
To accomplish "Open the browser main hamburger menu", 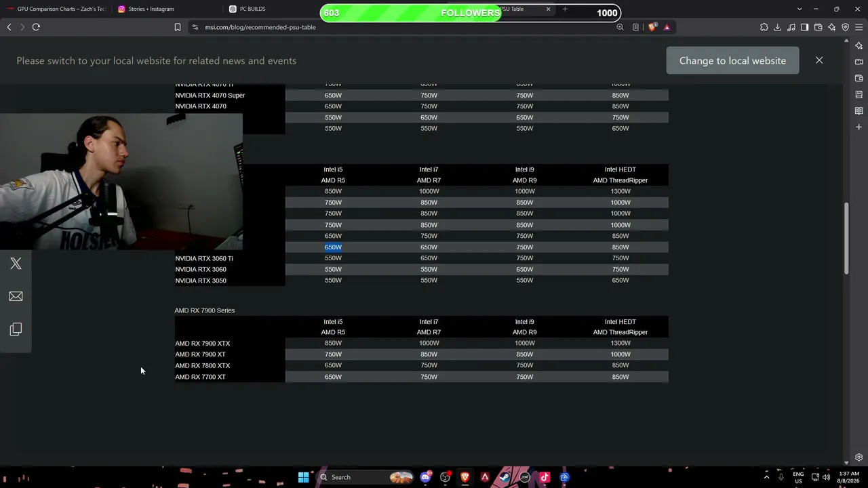I will (859, 27).
